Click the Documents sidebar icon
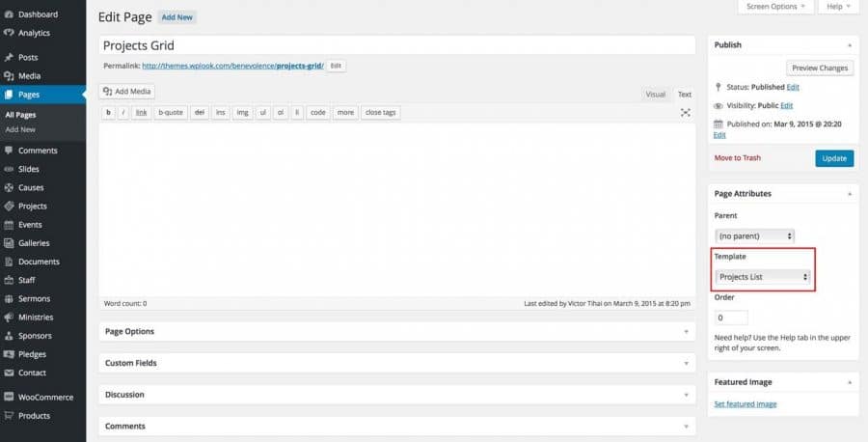Viewport: 868px width, 442px height. point(9,262)
